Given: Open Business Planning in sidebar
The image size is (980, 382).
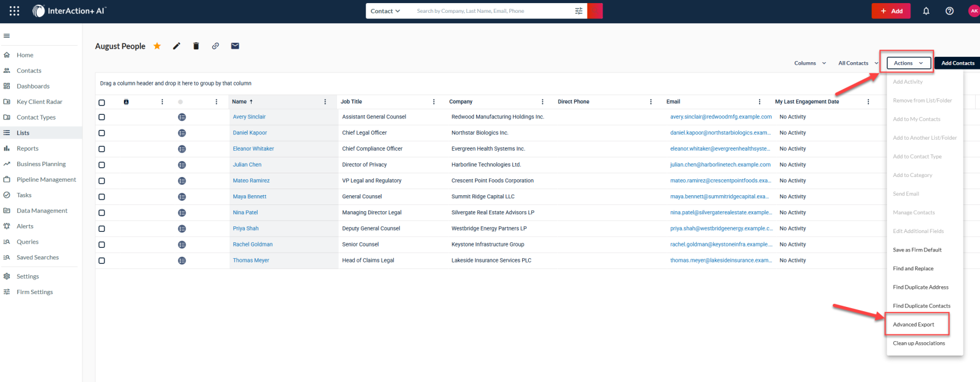Looking at the screenshot, I should coord(41,164).
